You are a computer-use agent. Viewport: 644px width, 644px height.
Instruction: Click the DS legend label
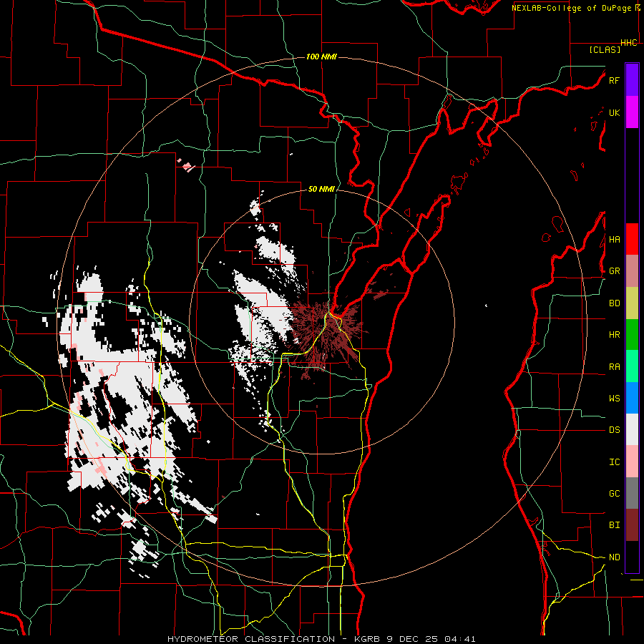click(x=614, y=430)
